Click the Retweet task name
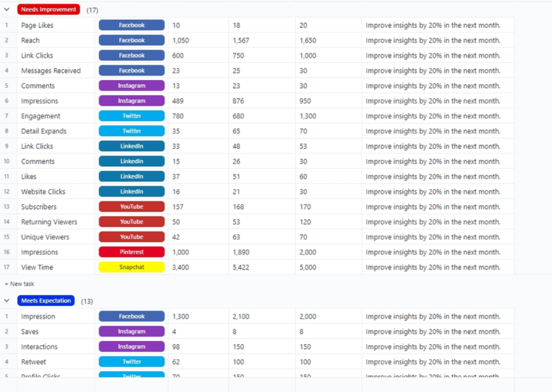Image resolution: width=552 pixels, height=392 pixels. point(34,362)
